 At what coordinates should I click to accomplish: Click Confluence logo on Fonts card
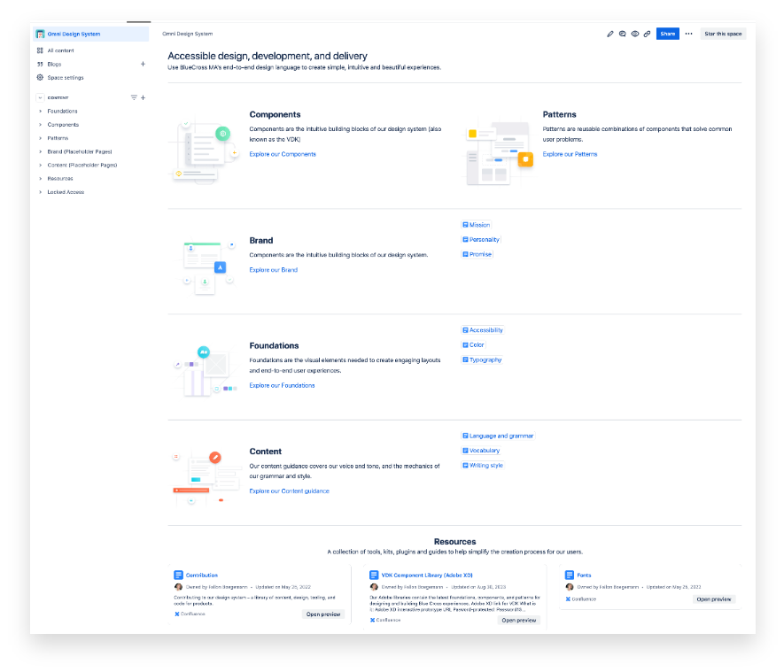click(568, 599)
